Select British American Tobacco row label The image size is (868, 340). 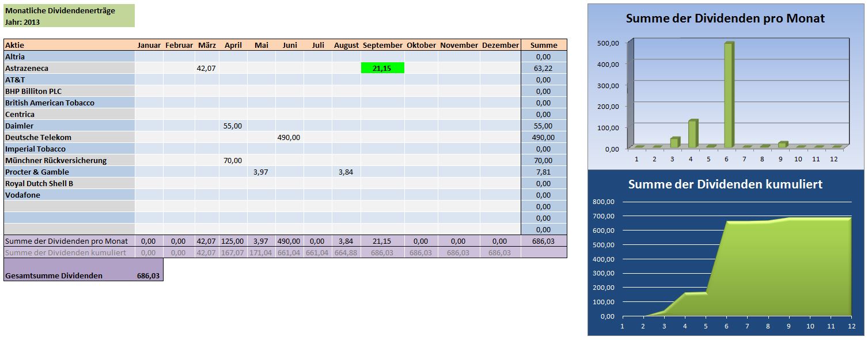(x=69, y=103)
